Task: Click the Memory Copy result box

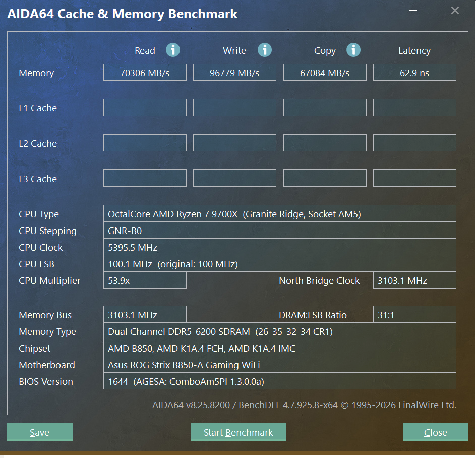Action: (x=325, y=72)
